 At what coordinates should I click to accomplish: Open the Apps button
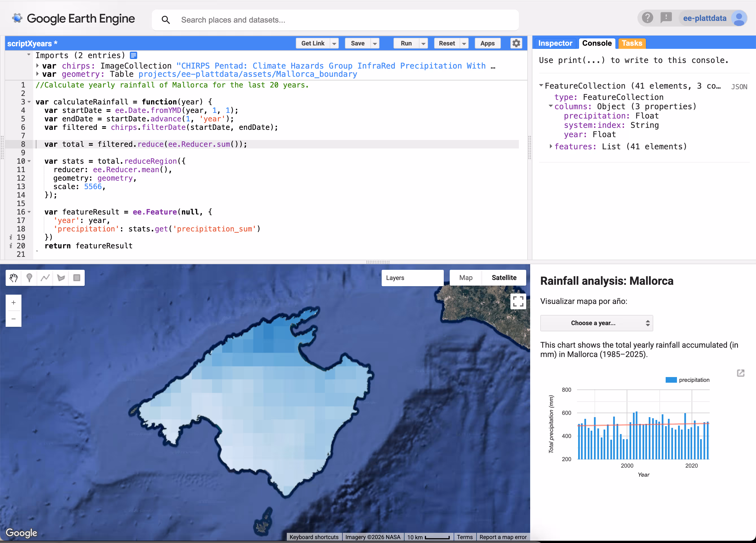pos(487,43)
